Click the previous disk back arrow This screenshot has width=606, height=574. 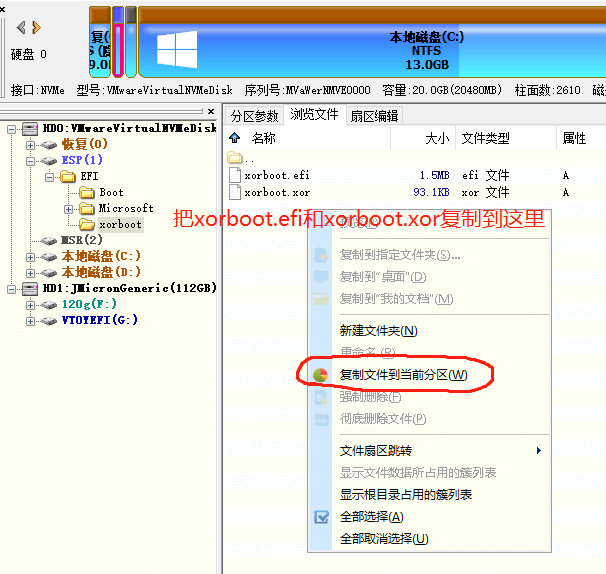click(x=22, y=27)
